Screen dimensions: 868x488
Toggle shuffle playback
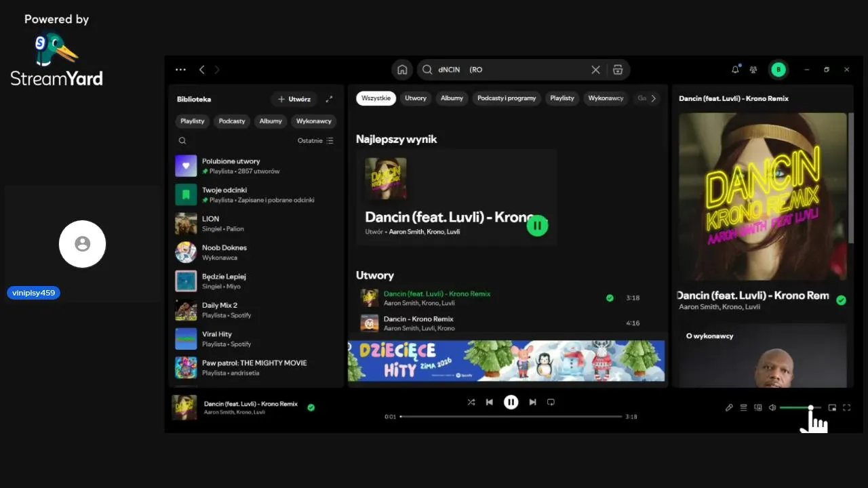(x=471, y=402)
